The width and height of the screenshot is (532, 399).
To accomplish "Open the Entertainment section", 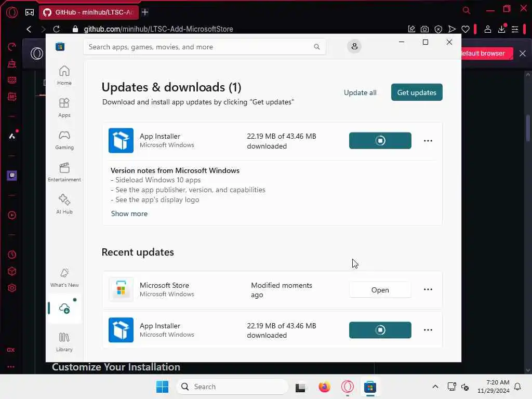I will click(64, 172).
